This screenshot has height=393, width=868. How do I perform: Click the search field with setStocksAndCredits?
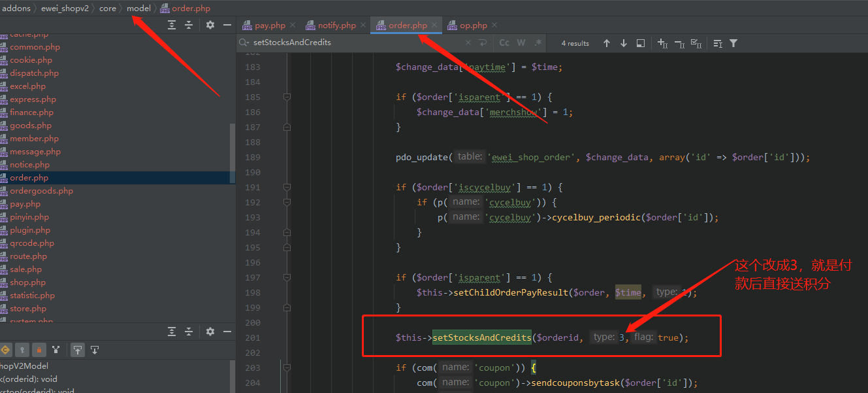click(356, 43)
